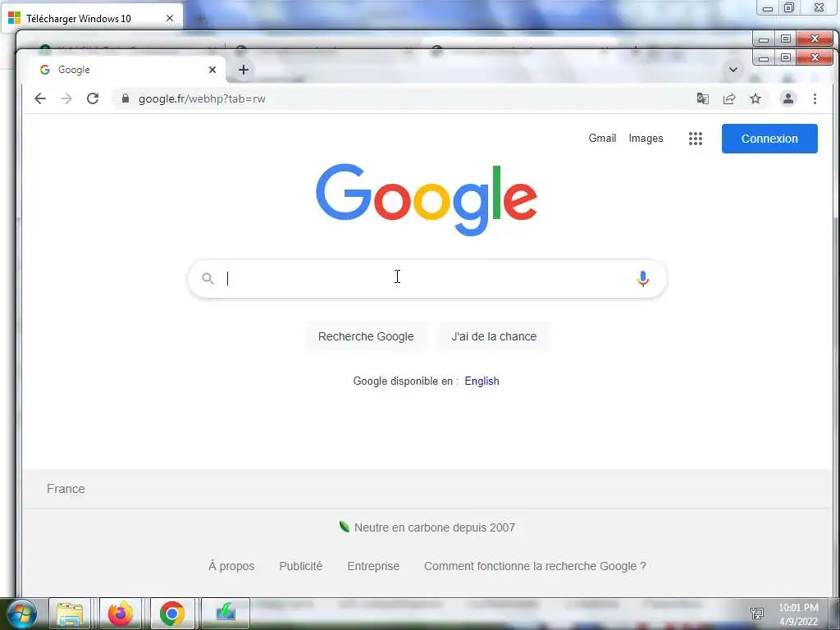Minimize the front Google Chrome window
This screenshot has width=840, height=630.
[764, 57]
